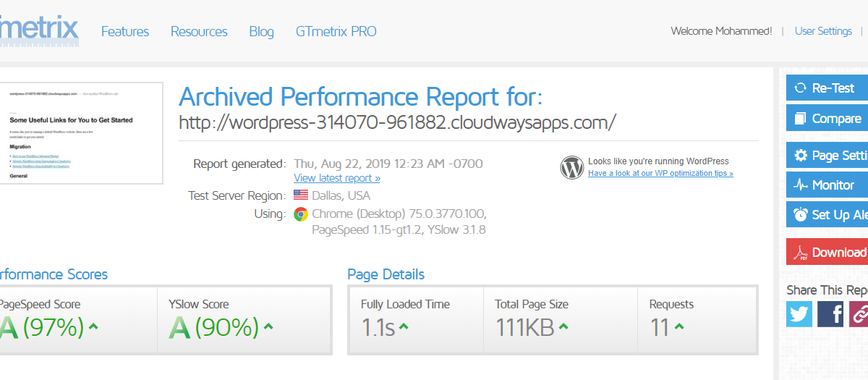
Task: Open the Features menu
Action: pyautogui.click(x=125, y=32)
